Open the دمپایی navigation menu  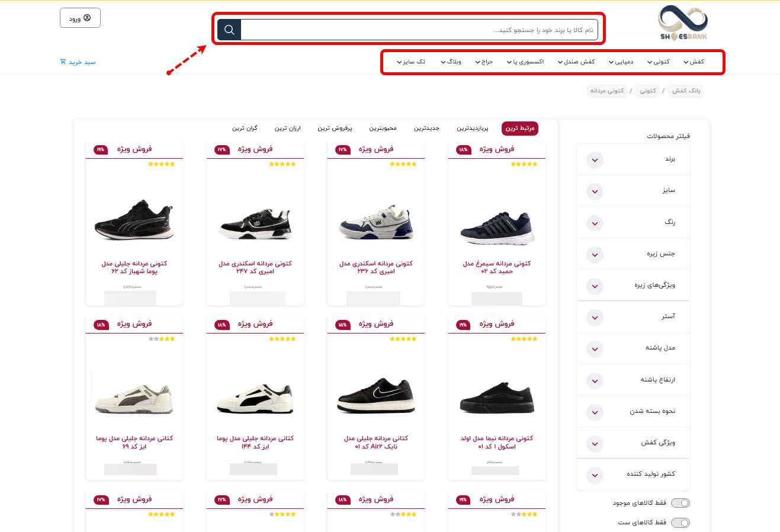coord(621,62)
